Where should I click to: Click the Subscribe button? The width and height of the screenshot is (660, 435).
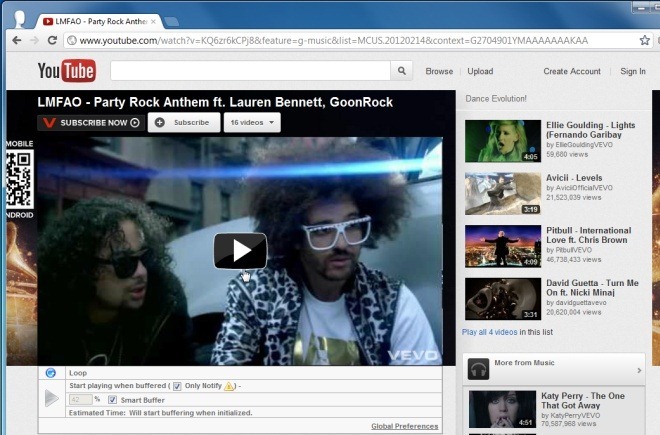click(184, 123)
